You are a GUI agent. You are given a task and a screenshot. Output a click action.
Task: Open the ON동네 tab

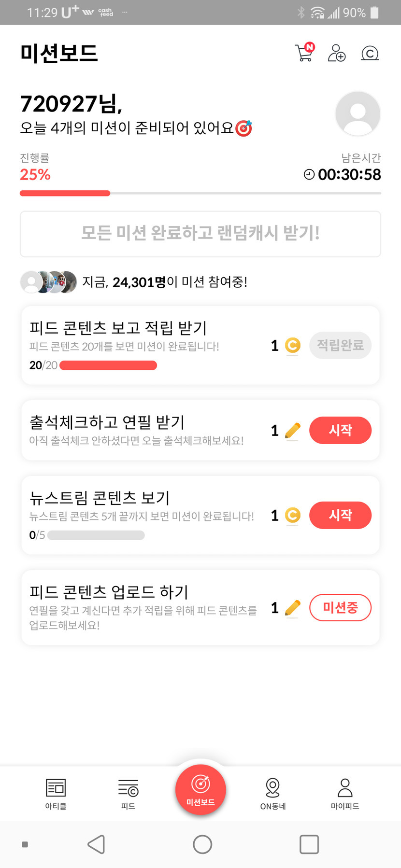[x=273, y=793]
